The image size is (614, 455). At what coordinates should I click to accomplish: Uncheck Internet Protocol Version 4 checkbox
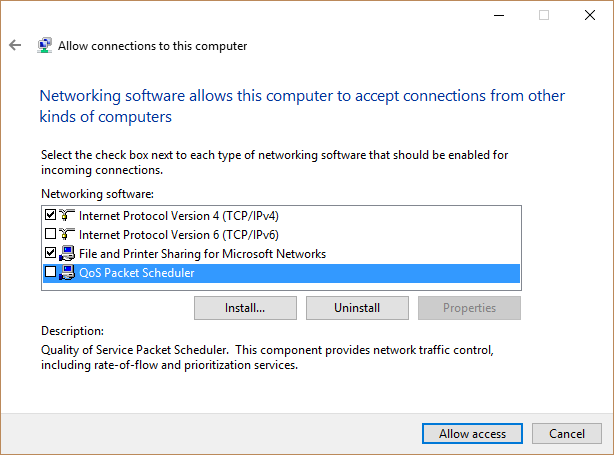(x=50, y=215)
